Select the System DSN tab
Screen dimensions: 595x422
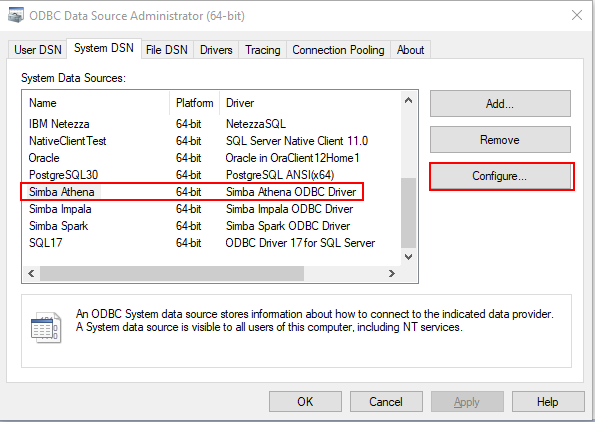104,48
